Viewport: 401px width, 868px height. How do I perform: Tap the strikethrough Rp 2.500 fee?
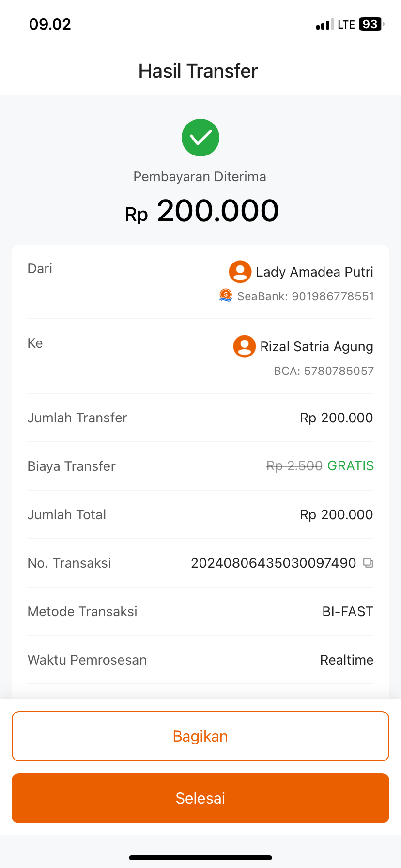point(294,466)
